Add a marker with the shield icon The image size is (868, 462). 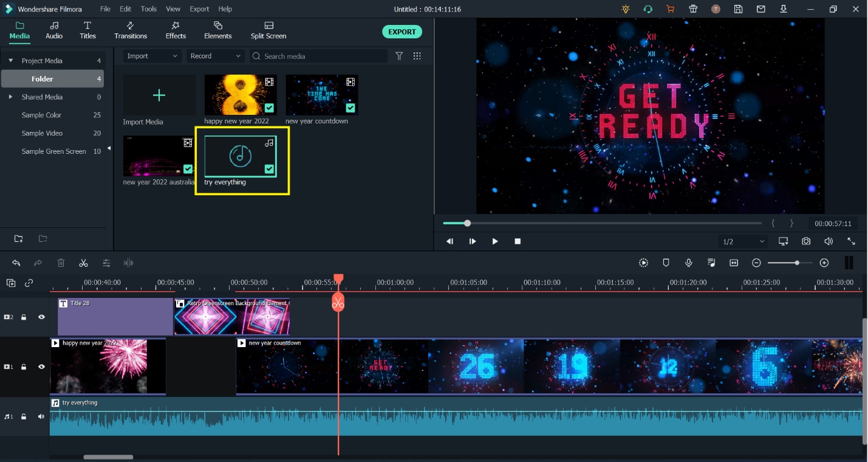[x=666, y=263]
